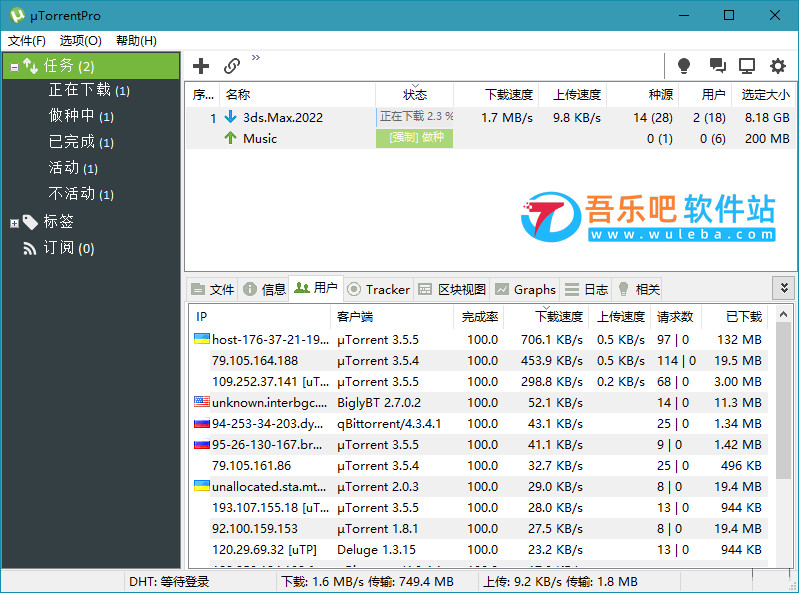Viewport: 799px width, 593px height.
Task: Sort the torrent list by the 种源 column header
Action: pos(643,95)
